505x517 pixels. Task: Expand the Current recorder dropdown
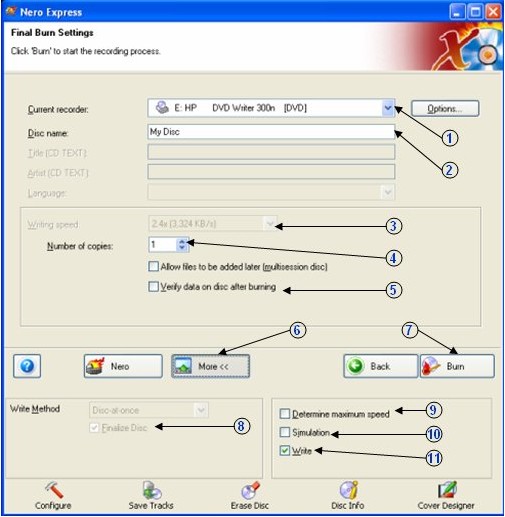[387, 108]
